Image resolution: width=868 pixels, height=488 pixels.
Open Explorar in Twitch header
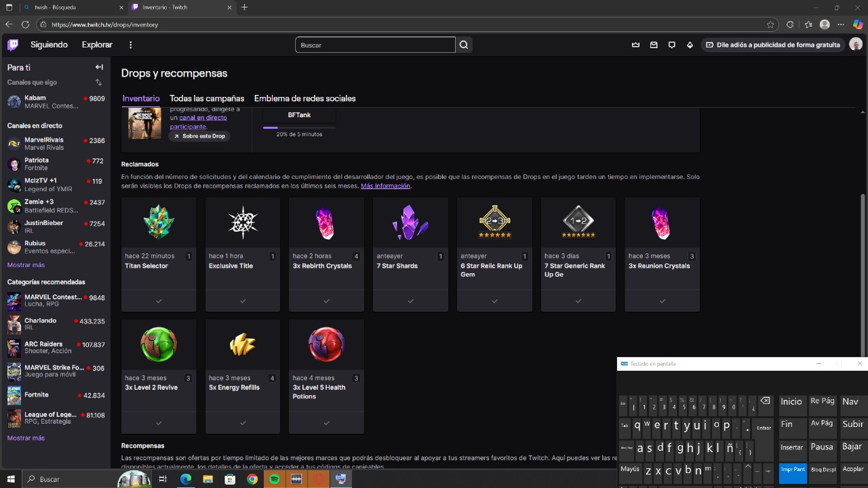tap(97, 45)
